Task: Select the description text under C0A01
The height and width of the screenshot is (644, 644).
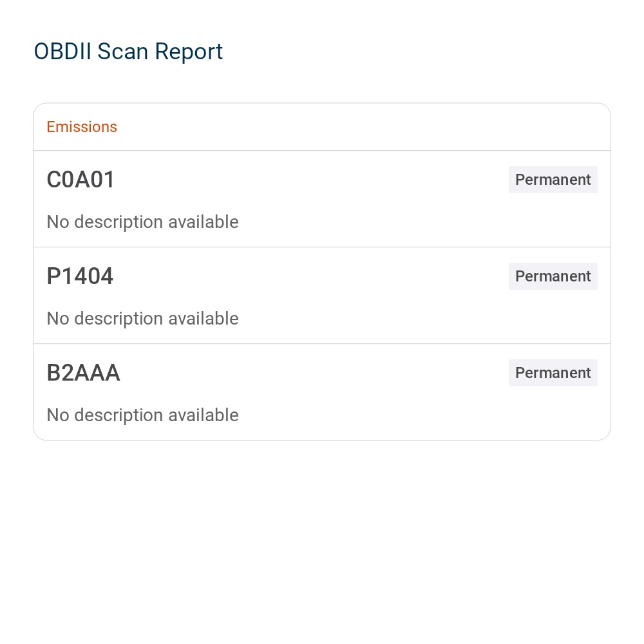Action: (x=142, y=222)
